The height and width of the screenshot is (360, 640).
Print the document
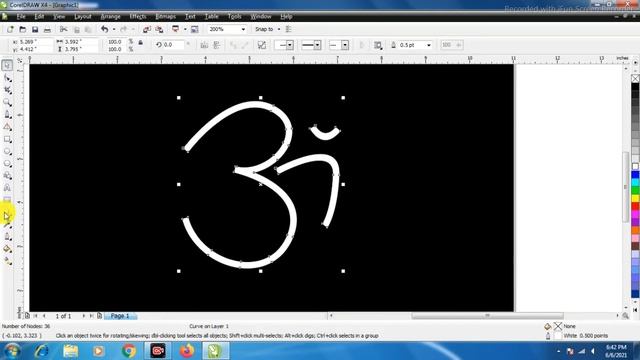47,29
